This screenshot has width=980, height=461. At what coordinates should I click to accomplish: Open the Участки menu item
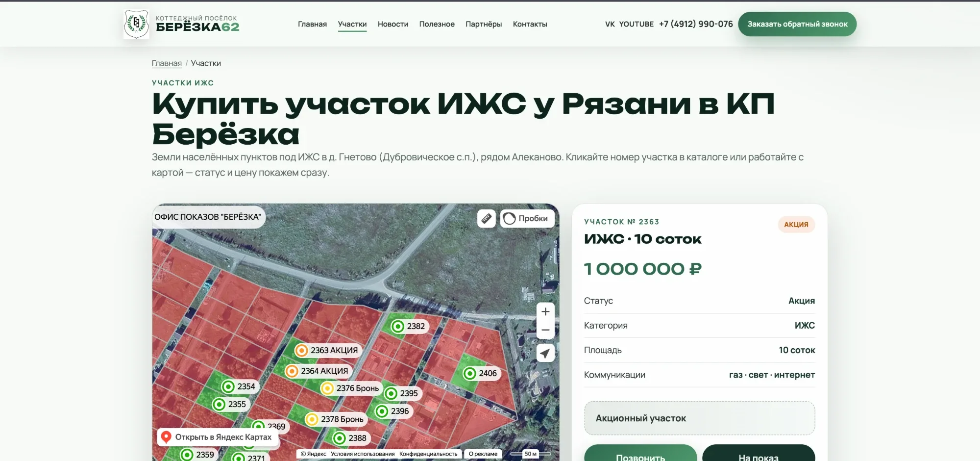pos(352,24)
